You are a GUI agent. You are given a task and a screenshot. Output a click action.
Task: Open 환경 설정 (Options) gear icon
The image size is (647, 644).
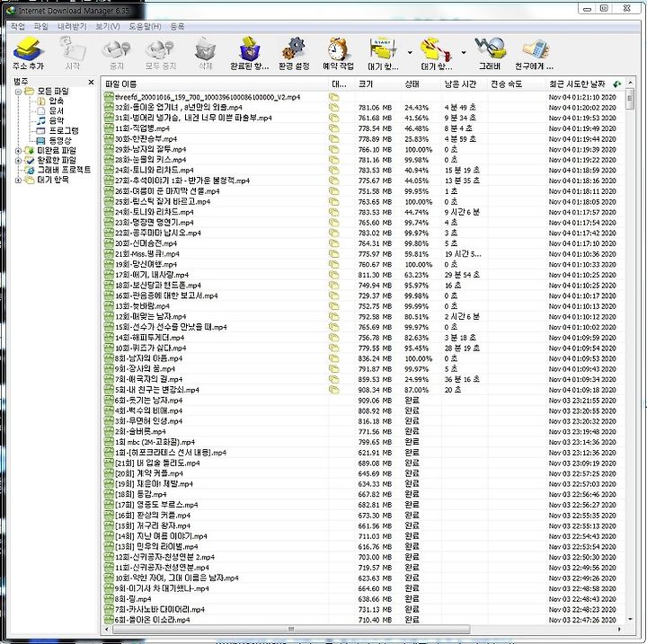coord(294,49)
